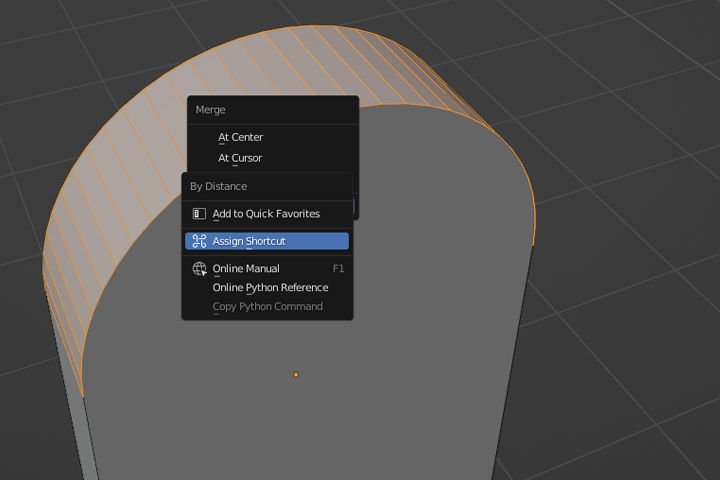This screenshot has width=720, height=480.
Task: Select the orange origin point on cylinder
Action: (296, 375)
